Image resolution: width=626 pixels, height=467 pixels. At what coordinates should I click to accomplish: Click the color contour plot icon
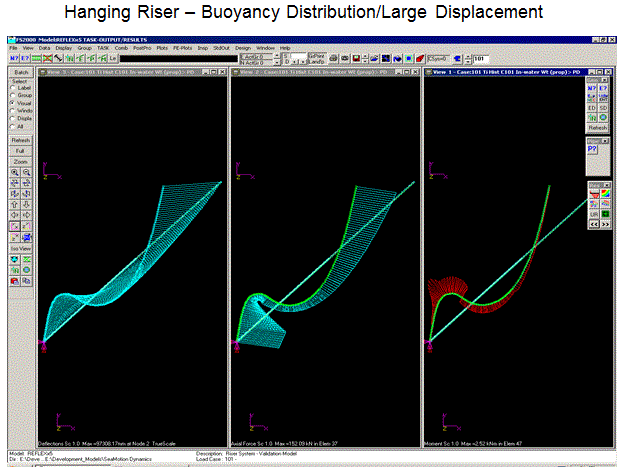604,193
